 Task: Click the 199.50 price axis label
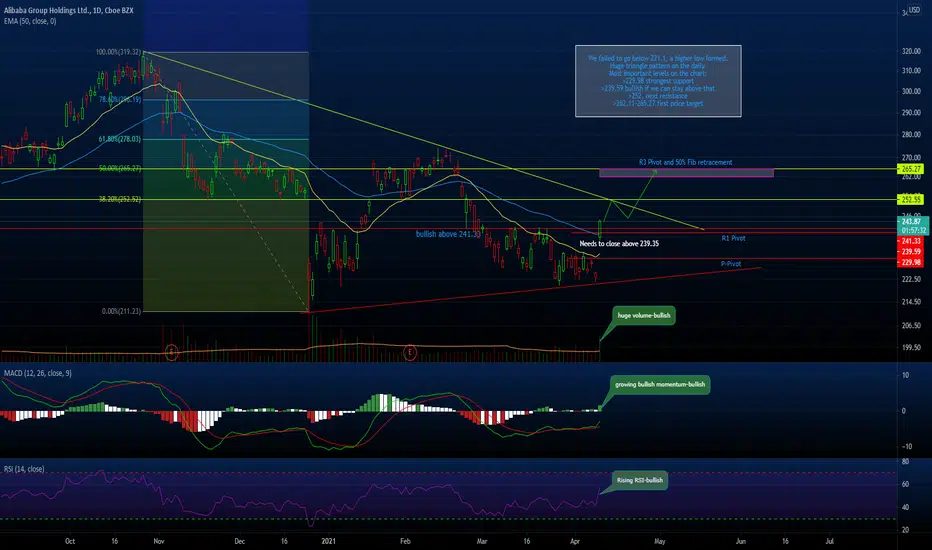[x=911, y=348]
